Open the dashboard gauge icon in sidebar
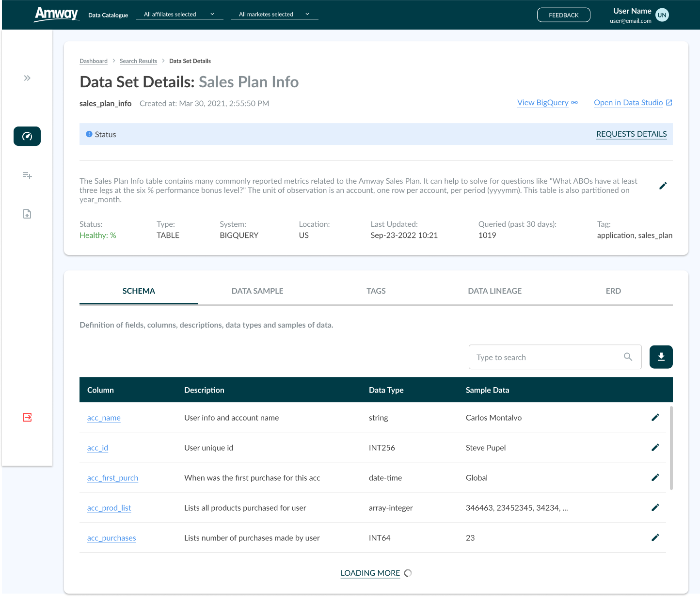 click(27, 136)
